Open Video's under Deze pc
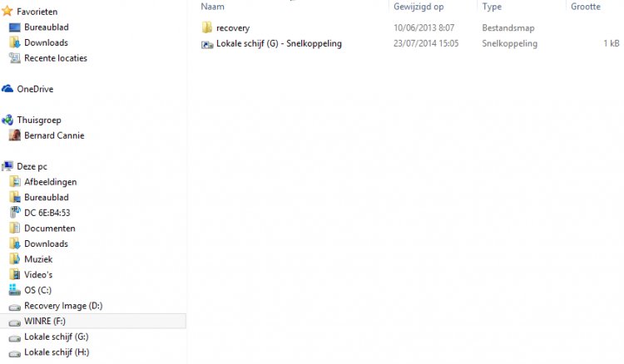This screenshot has height=364, width=624. tap(38, 274)
